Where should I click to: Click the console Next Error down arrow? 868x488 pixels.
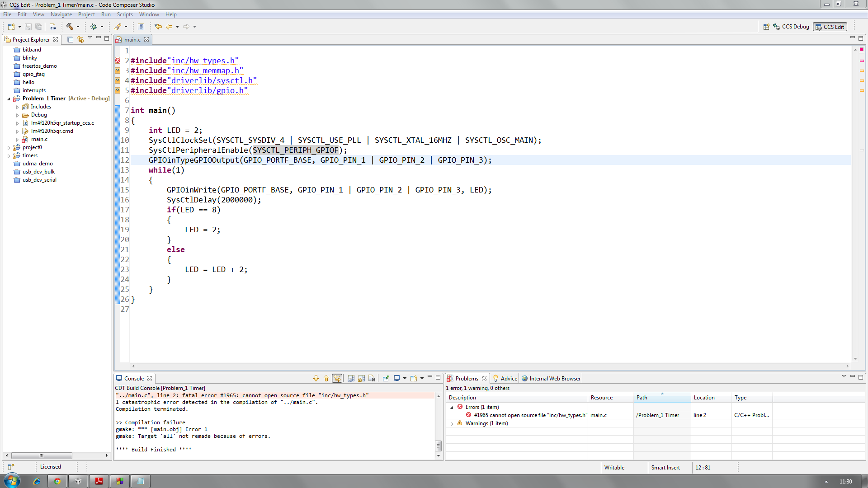coord(316,379)
